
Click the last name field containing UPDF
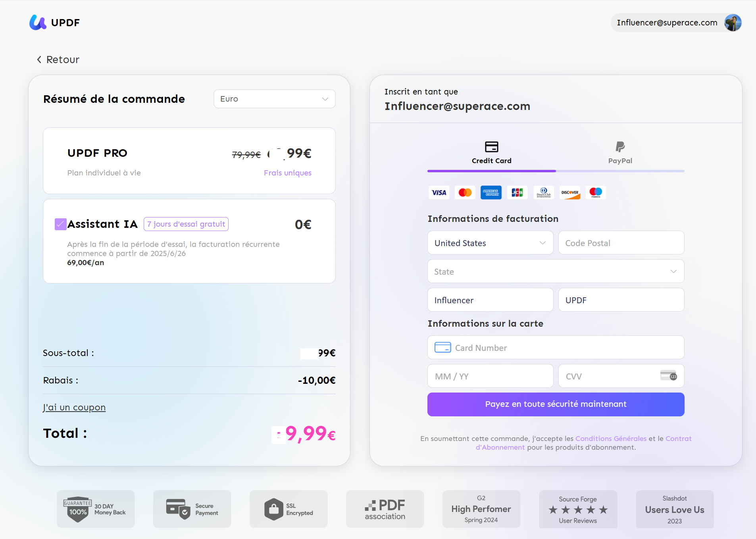(621, 300)
